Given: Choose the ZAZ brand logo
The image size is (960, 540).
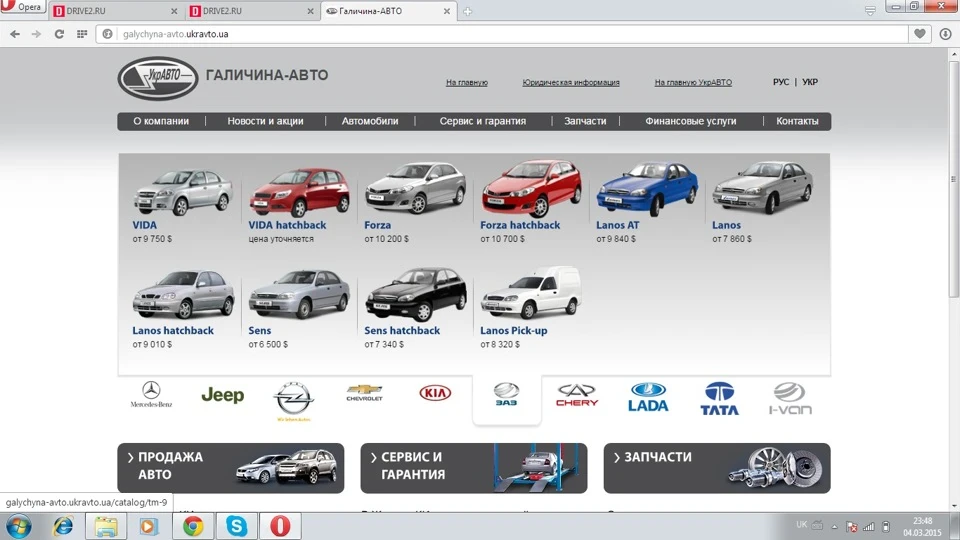Looking at the screenshot, I should pyautogui.click(x=506, y=395).
